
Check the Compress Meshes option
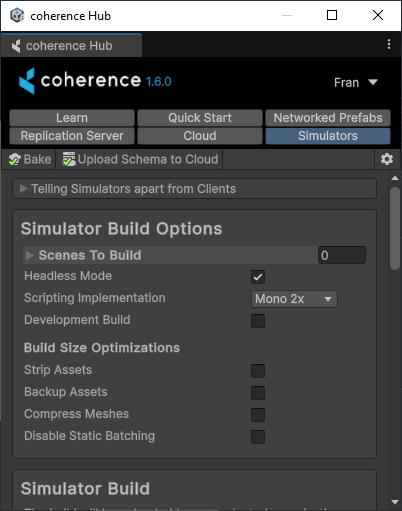258,415
